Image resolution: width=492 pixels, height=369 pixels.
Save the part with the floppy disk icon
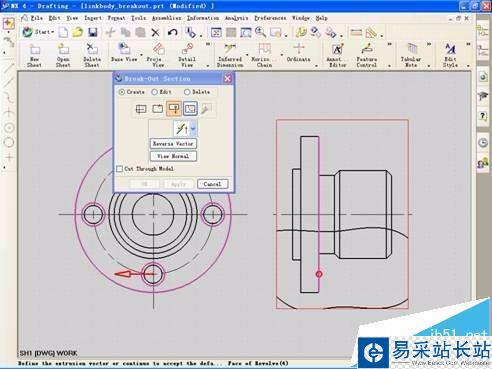93,32
